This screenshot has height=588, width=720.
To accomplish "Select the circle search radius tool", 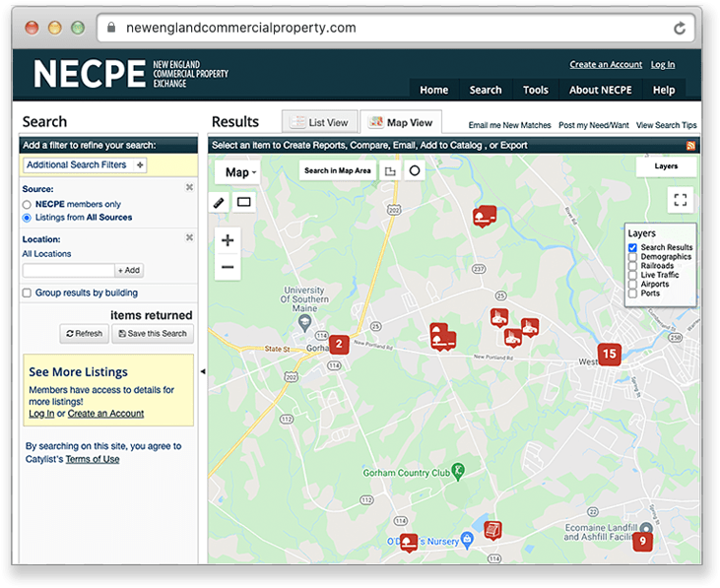I will point(415,170).
